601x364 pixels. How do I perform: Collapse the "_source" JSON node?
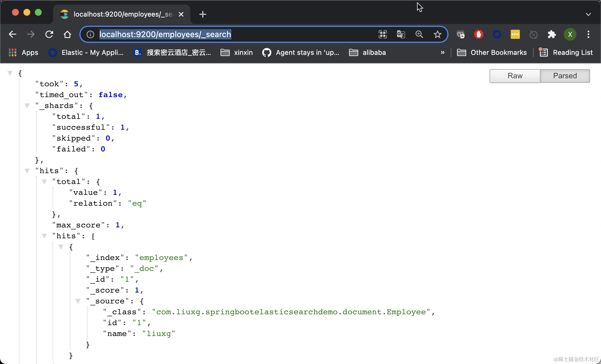click(x=78, y=301)
